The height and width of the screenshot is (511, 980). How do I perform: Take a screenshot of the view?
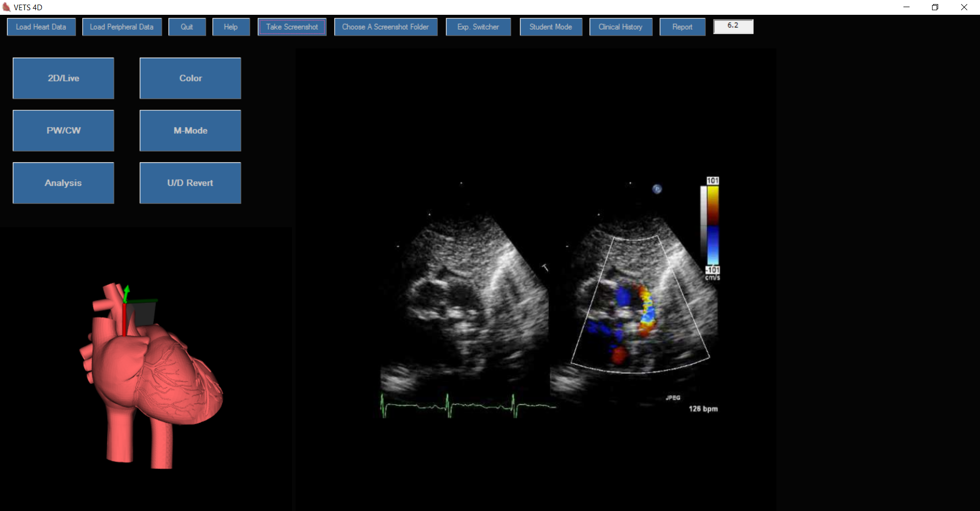tap(292, 27)
